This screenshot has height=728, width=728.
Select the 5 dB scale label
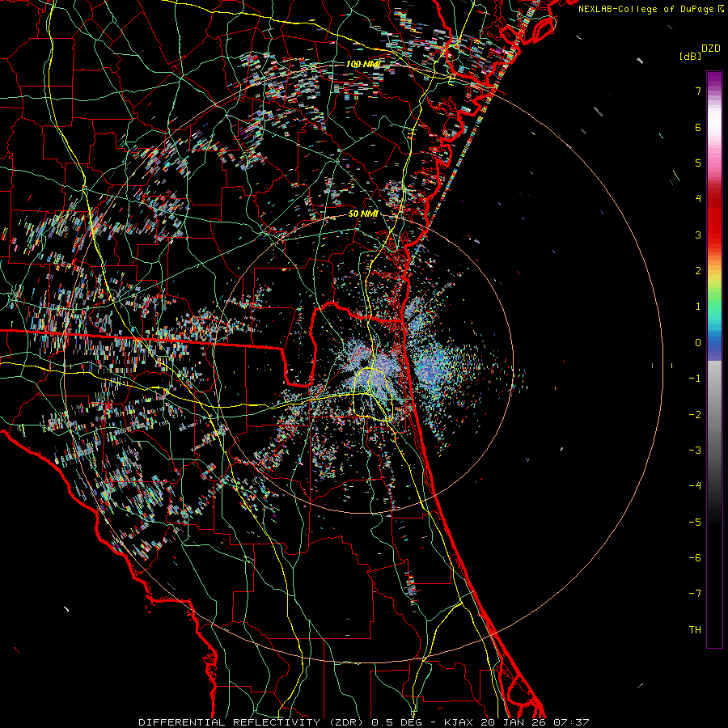[698, 163]
